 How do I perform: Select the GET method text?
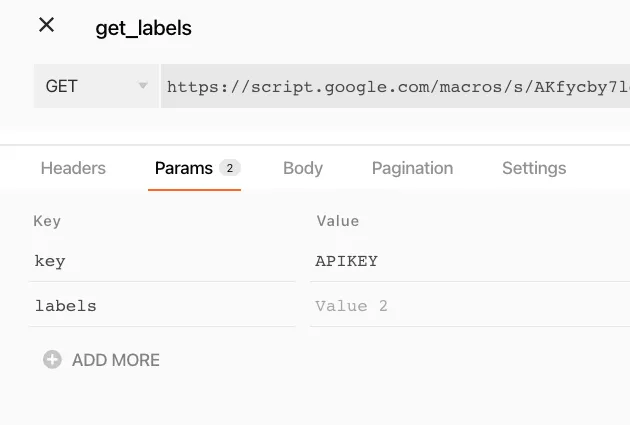[62, 87]
